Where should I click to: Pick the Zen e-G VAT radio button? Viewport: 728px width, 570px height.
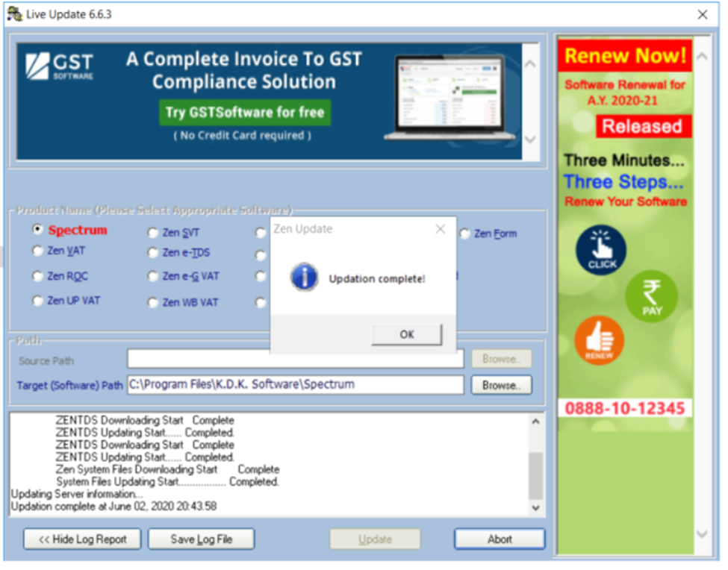click(152, 276)
